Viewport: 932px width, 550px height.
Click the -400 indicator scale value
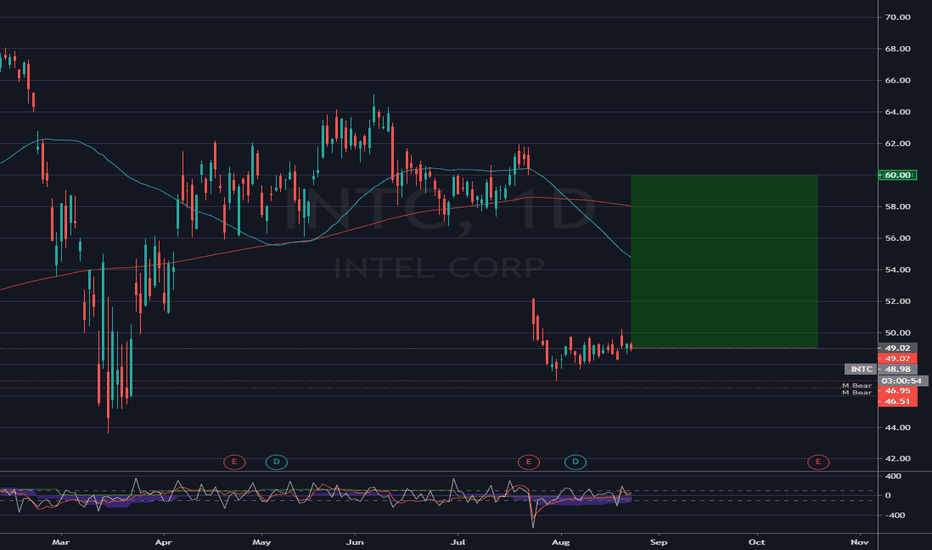tap(895, 515)
